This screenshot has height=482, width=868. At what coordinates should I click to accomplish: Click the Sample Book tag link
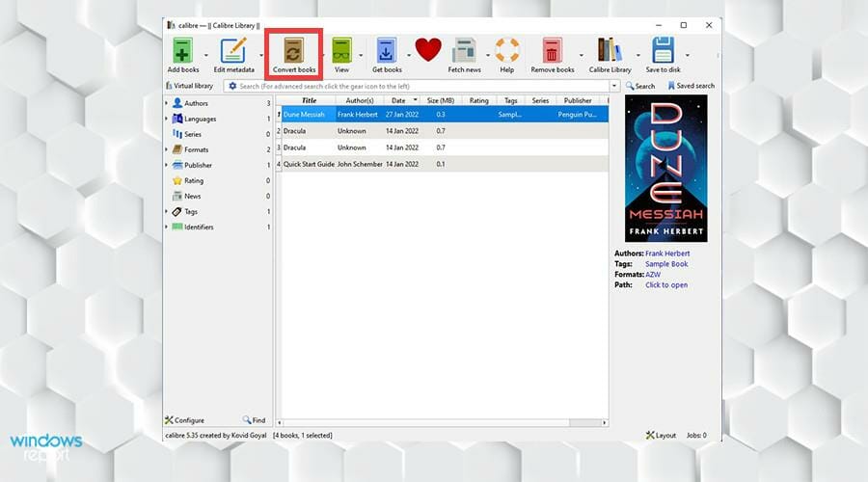coord(666,264)
